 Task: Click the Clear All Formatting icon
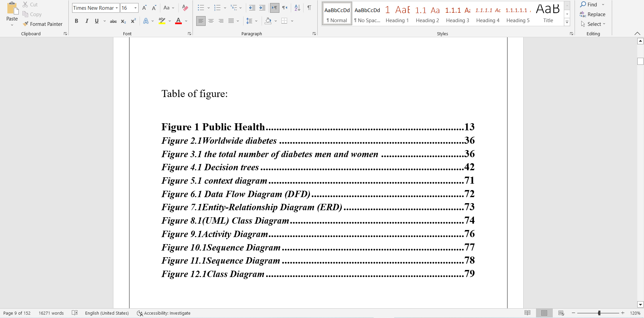185,8
